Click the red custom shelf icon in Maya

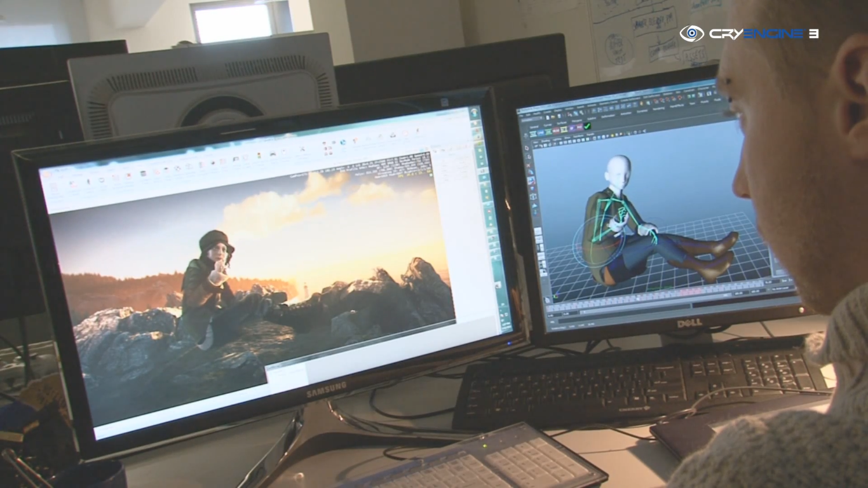click(x=556, y=130)
